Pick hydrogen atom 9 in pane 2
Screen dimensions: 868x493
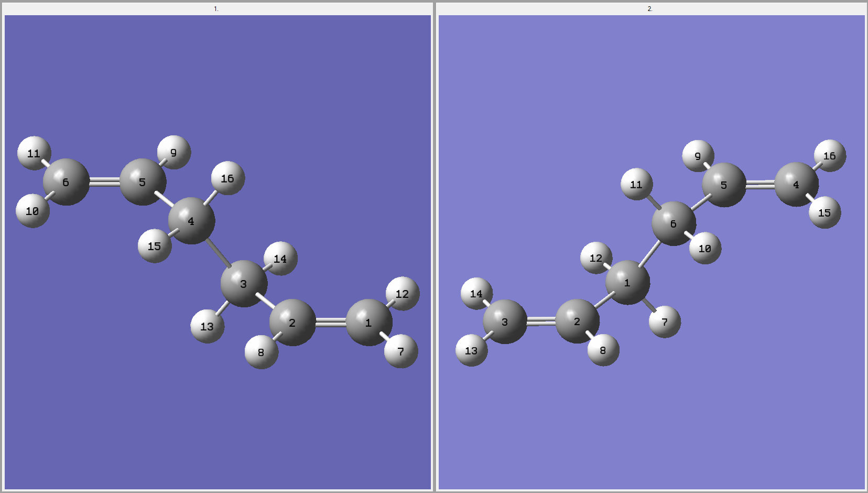698,156
